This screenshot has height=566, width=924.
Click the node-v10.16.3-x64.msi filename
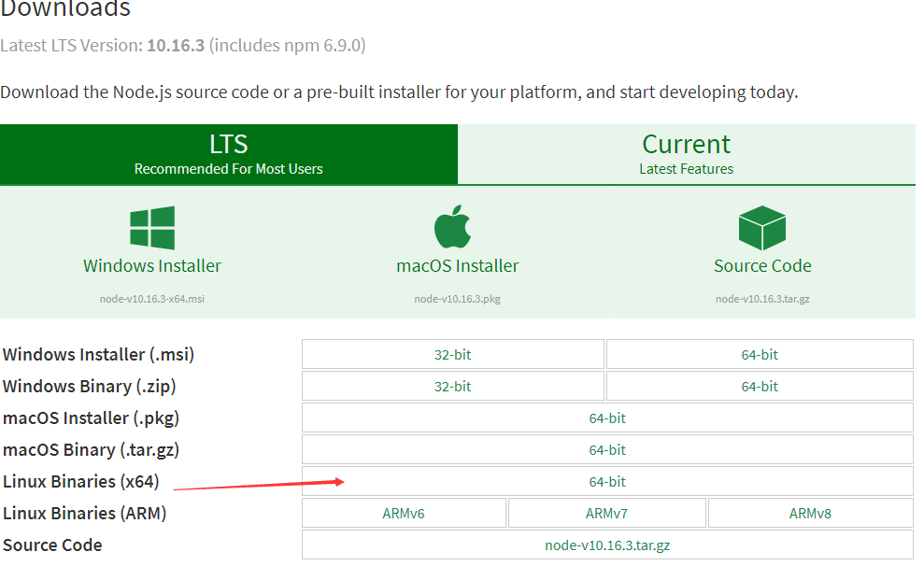point(152,299)
